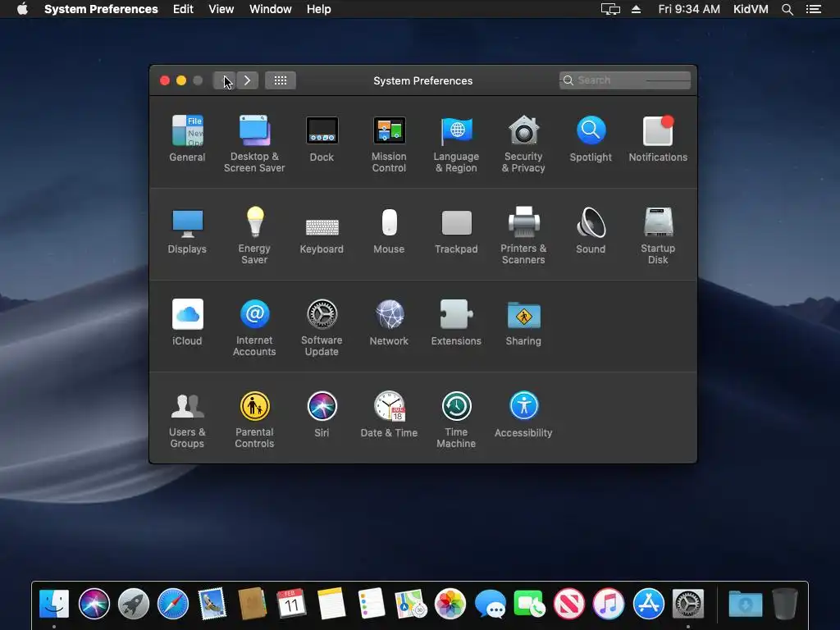Open the Sound preferences pane
840x630 pixels.
pyautogui.click(x=591, y=231)
